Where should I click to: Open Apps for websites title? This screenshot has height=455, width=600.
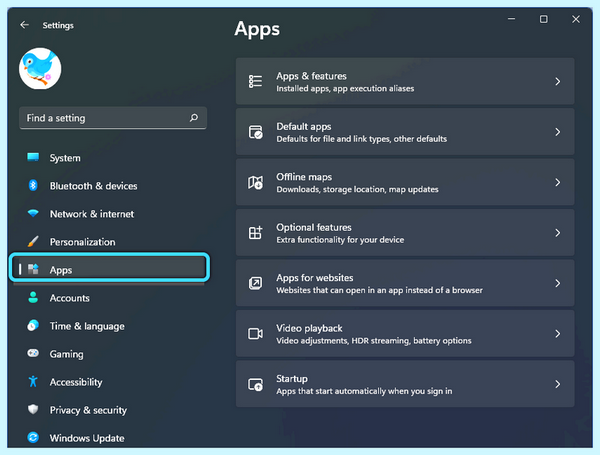[x=315, y=278]
